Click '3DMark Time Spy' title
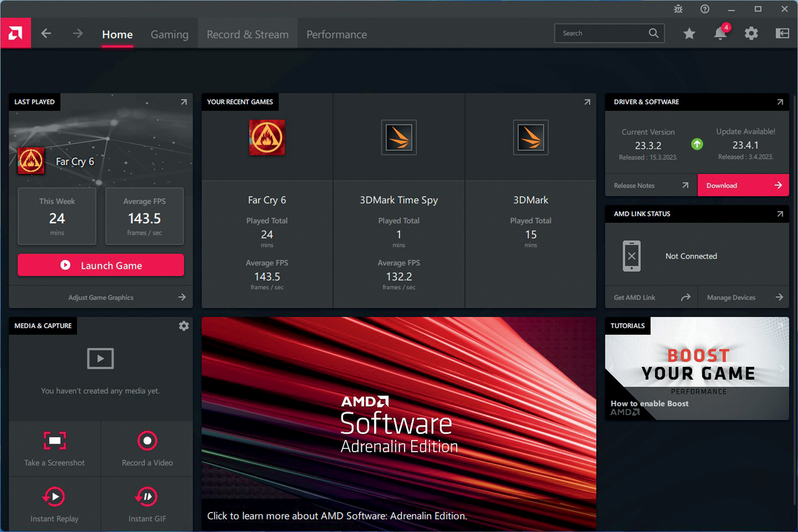The width and height of the screenshot is (798, 532). [x=399, y=200]
